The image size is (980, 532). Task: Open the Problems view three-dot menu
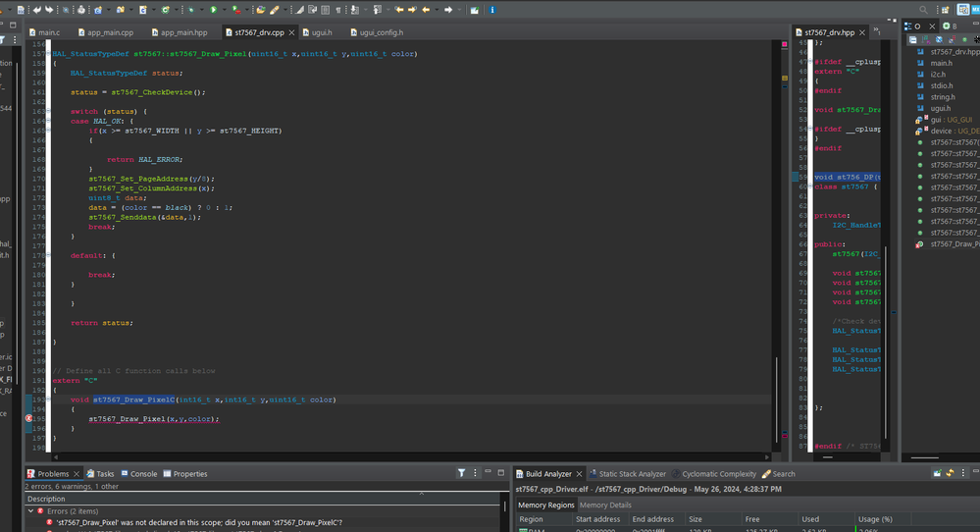point(475,473)
